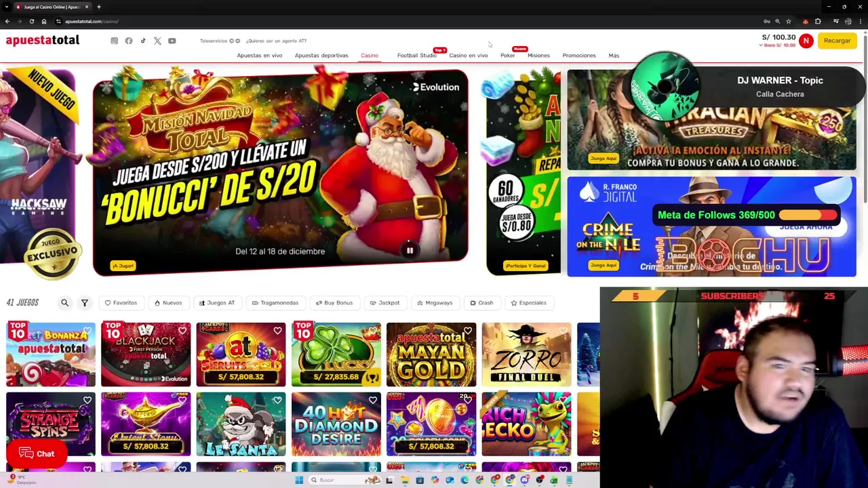
Task: Click the site info icon in address bar
Action: click(x=58, y=21)
